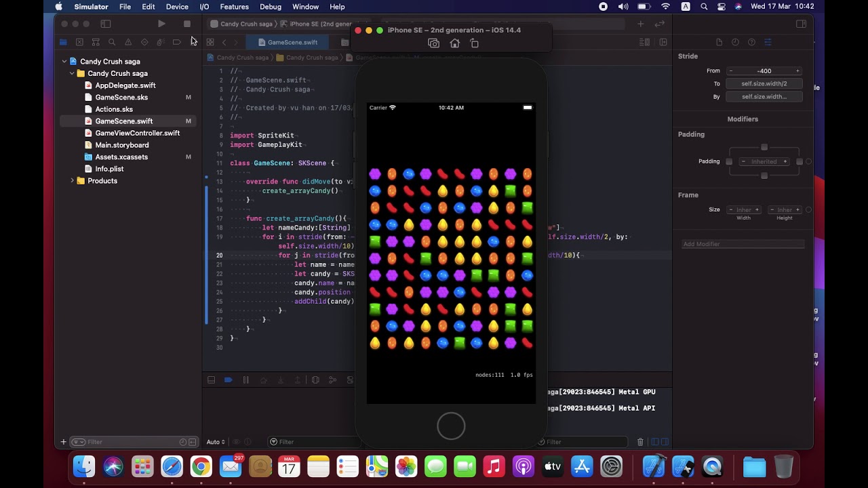Open Assets.xcassets
This screenshot has width=868, height=488.
[121, 157]
